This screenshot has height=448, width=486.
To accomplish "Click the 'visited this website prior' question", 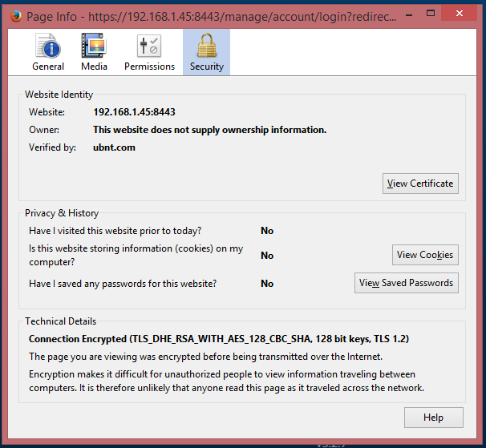I will [x=115, y=231].
